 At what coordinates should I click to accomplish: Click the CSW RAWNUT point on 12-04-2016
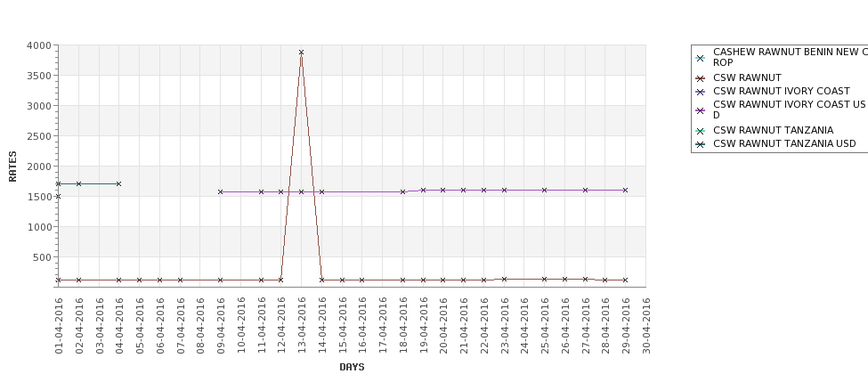coord(280,280)
